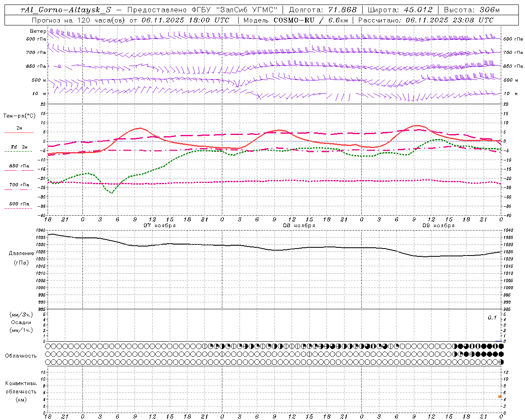Click the dotted pink 500 гПа temperature curve
Viewport: 525px width, 420px height.
[274, 181]
